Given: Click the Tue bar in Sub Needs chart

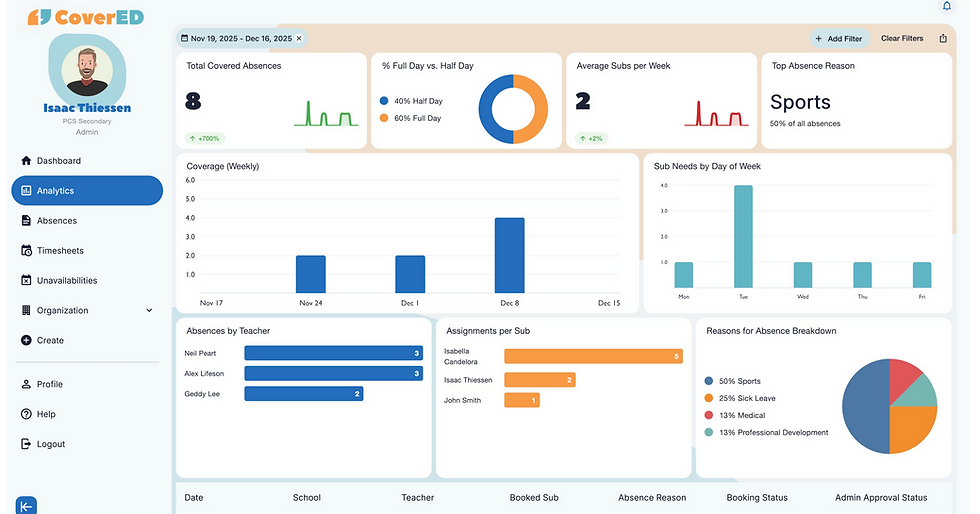Looking at the screenshot, I should [x=743, y=236].
